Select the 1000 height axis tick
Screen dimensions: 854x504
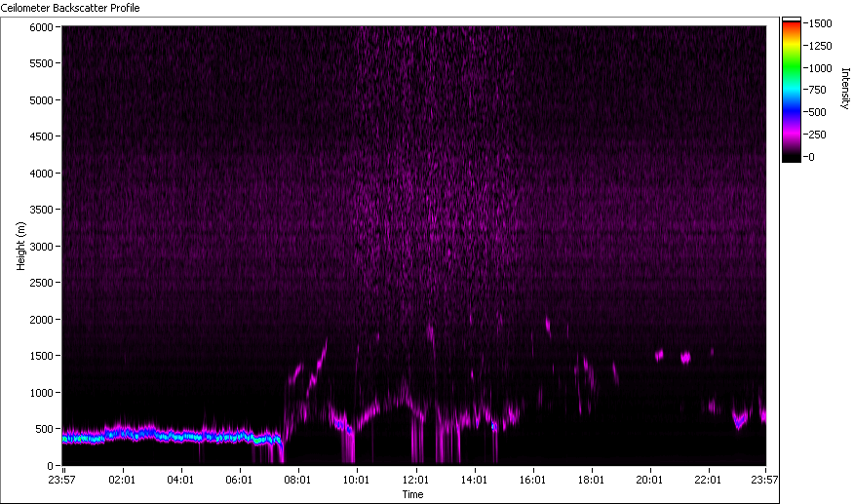pos(41,392)
